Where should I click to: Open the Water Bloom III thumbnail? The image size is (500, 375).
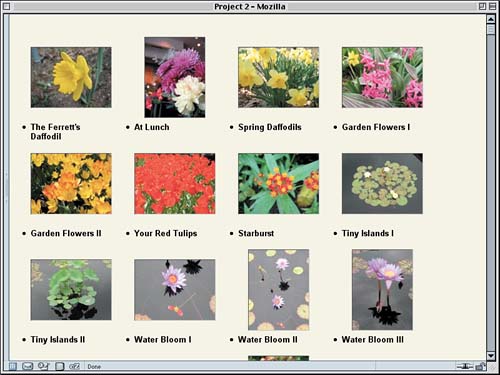click(x=382, y=290)
